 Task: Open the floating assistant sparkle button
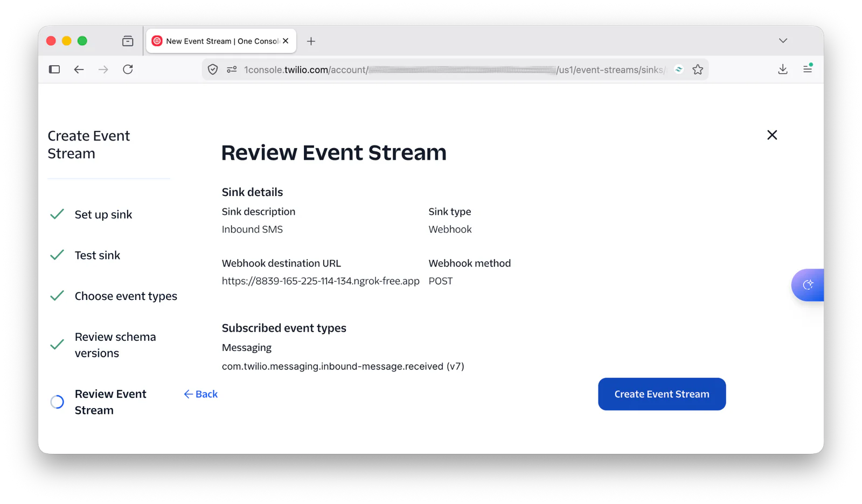pos(808,285)
